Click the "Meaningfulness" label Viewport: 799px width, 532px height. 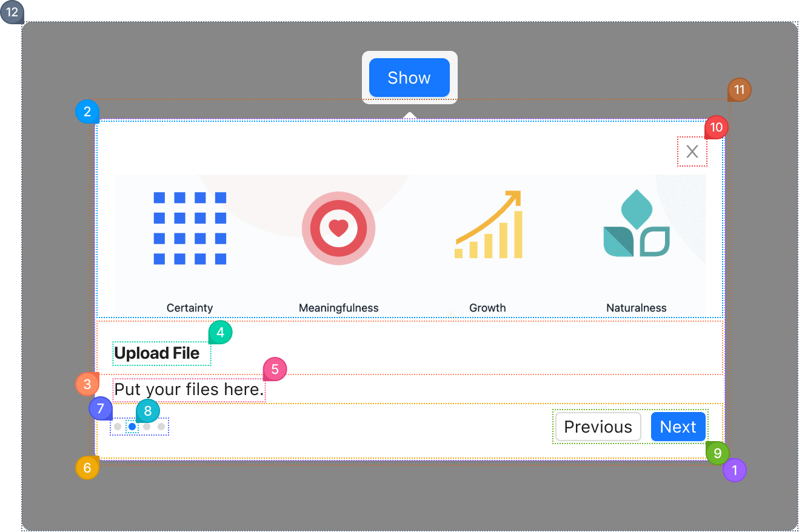pyautogui.click(x=339, y=308)
